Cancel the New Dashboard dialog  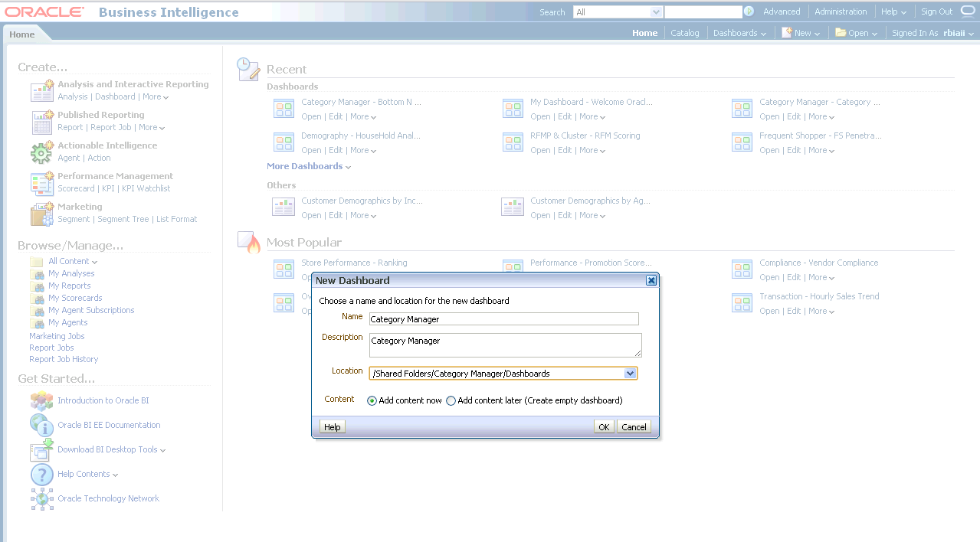(x=634, y=427)
